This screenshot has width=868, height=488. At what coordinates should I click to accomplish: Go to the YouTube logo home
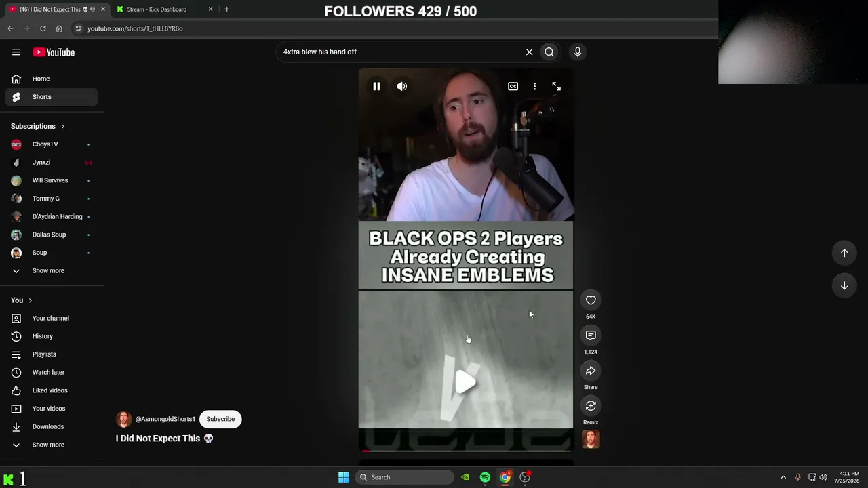click(x=54, y=52)
